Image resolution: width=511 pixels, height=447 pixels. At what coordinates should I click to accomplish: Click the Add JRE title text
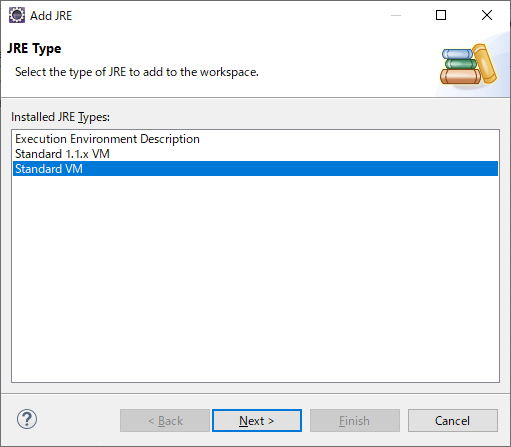tap(51, 16)
